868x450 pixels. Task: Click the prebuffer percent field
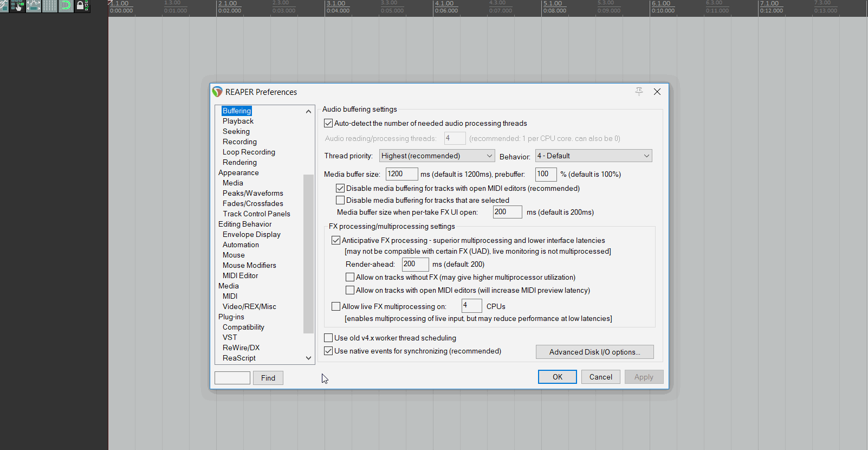pyautogui.click(x=546, y=174)
